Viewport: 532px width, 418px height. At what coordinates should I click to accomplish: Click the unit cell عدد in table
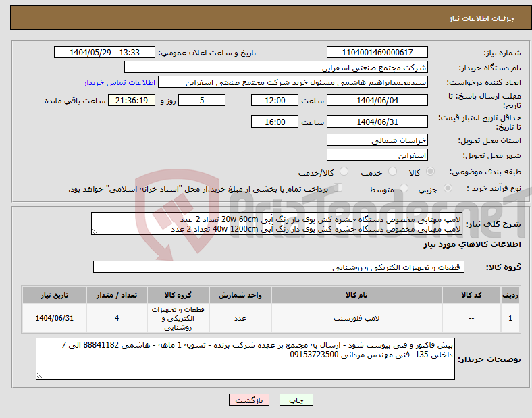[x=240, y=318]
